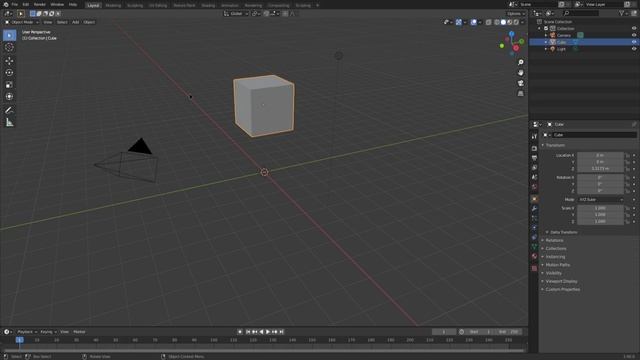Open the Object Constraints properties tab
Image resolution: width=640 pixels, height=360 pixels.
(534, 237)
